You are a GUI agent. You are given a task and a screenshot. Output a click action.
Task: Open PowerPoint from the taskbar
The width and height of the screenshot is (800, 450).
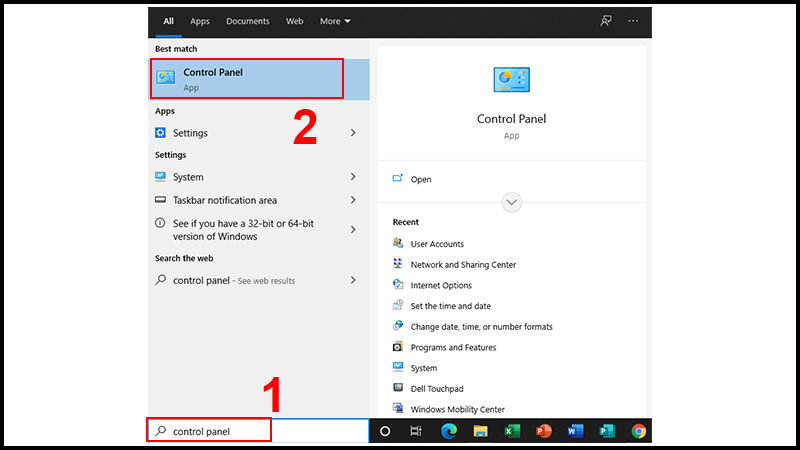[543, 431]
